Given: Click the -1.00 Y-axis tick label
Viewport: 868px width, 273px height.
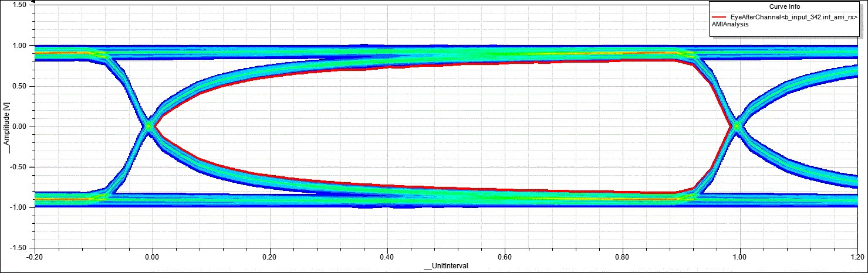Looking at the screenshot, I should tap(19, 207).
